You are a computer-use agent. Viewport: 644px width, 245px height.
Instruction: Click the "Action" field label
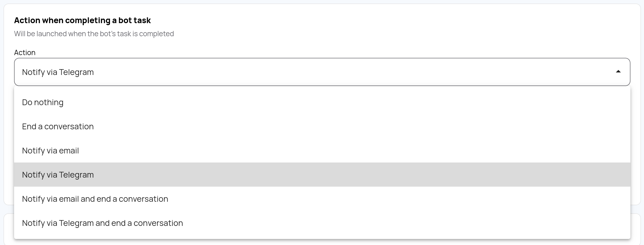point(25,53)
